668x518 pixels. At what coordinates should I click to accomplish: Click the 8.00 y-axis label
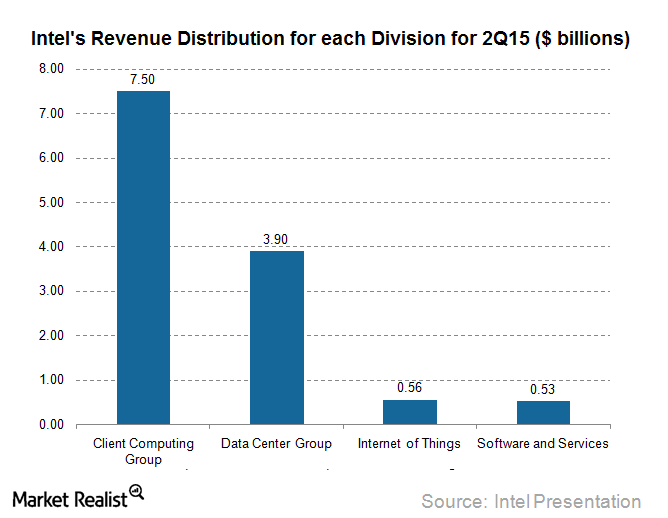(52, 69)
